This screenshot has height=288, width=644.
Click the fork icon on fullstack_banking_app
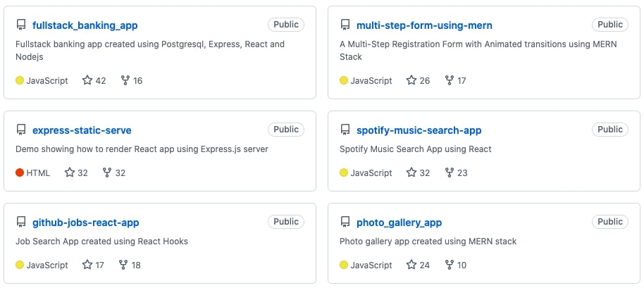click(125, 80)
